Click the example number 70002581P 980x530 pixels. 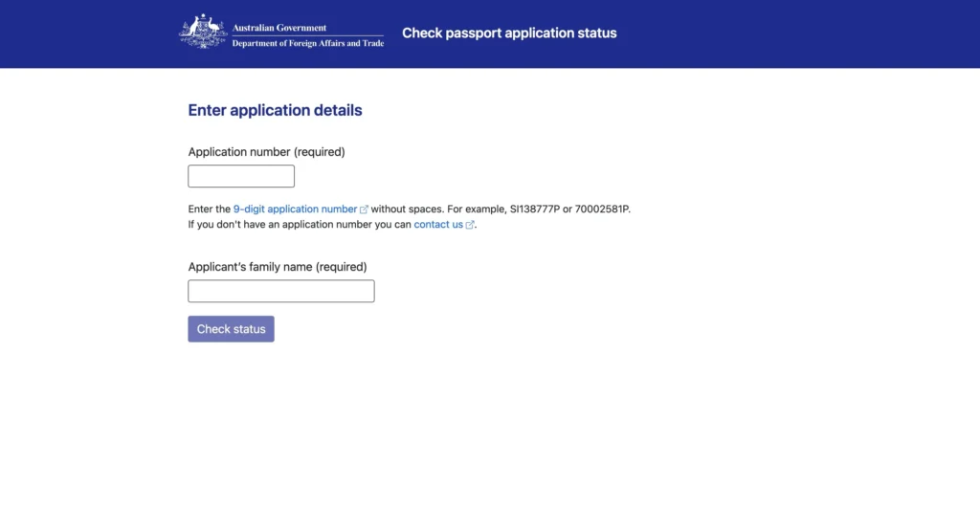click(x=602, y=209)
